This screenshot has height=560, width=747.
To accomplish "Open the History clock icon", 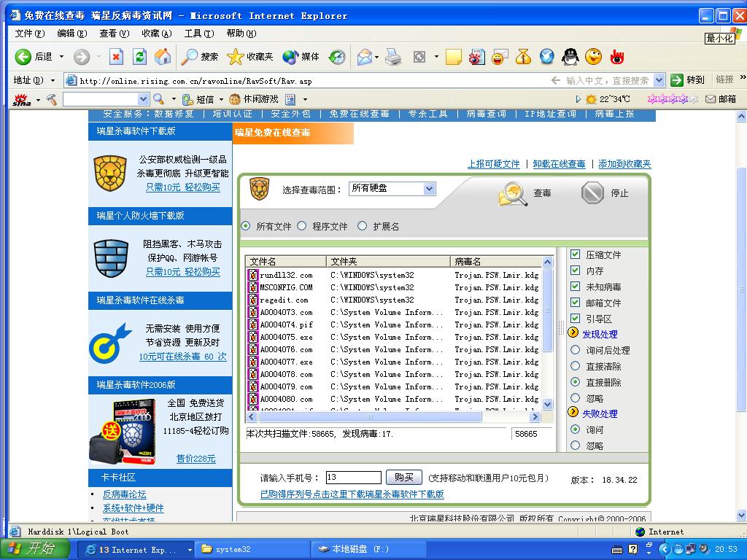I will coord(337,57).
